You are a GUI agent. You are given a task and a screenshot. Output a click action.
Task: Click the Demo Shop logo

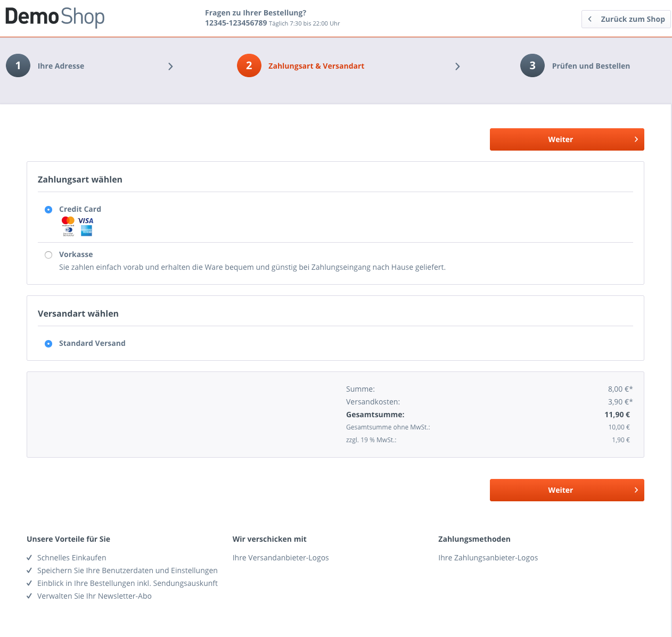pos(55,17)
